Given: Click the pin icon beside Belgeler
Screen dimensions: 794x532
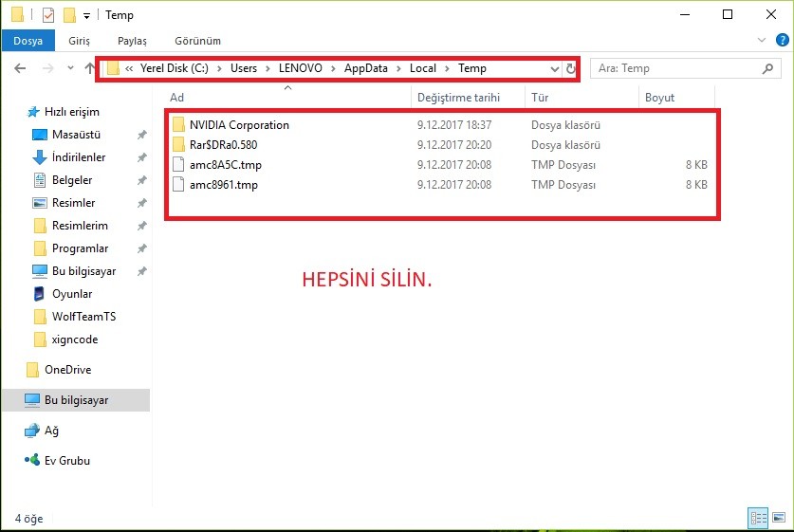Looking at the screenshot, I should point(141,180).
